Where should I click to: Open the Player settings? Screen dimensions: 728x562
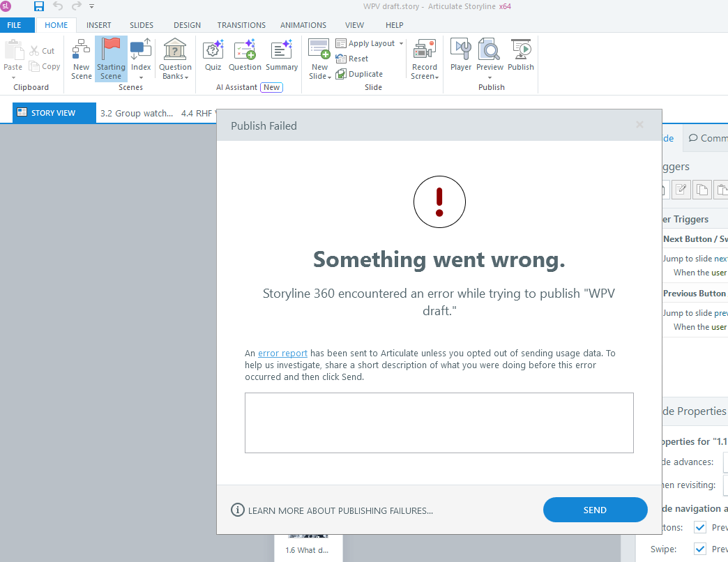coord(460,59)
